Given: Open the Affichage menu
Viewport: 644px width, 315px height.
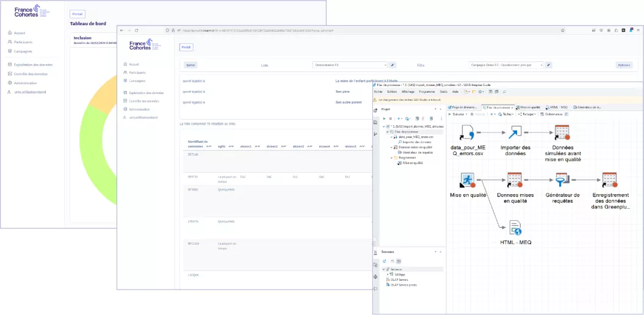Looking at the screenshot, I should tap(408, 92).
